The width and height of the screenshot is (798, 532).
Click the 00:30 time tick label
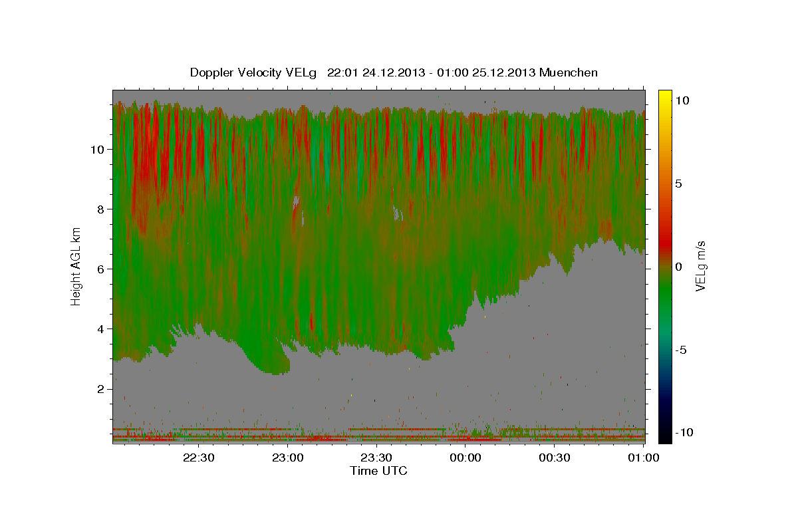pyautogui.click(x=555, y=458)
